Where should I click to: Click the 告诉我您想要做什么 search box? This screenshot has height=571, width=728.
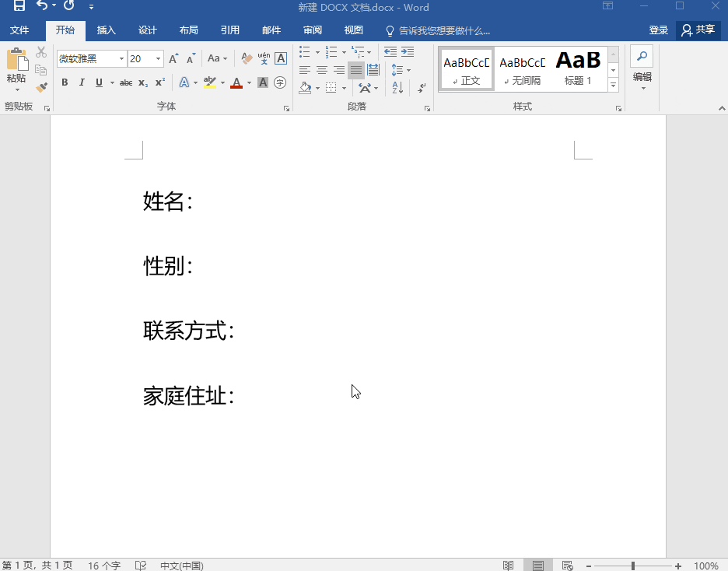(x=443, y=31)
